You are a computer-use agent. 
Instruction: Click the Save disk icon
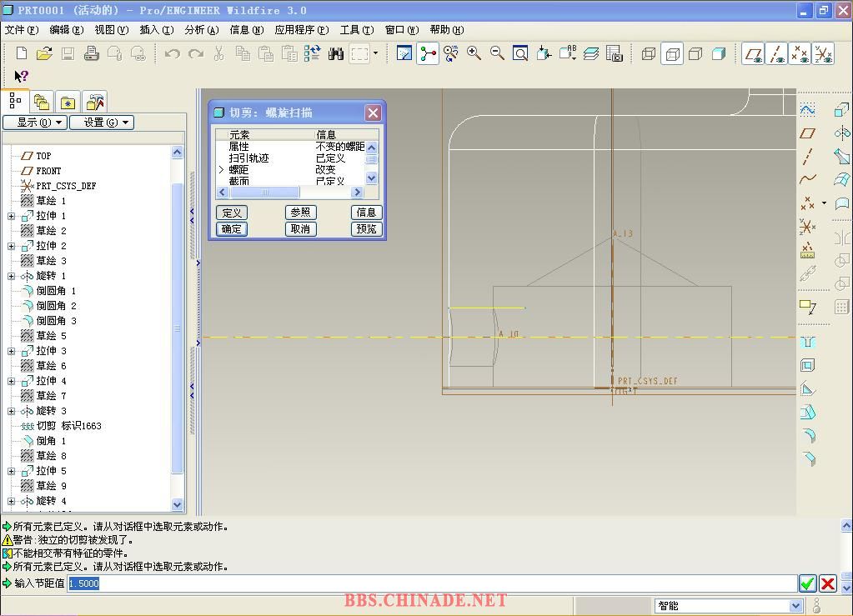point(68,53)
